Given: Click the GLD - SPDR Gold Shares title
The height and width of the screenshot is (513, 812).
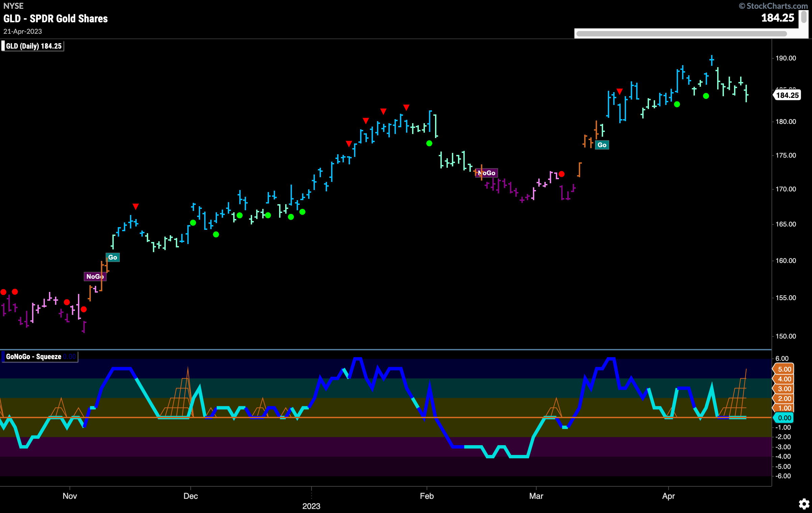Looking at the screenshot, I should coord(55,19).
